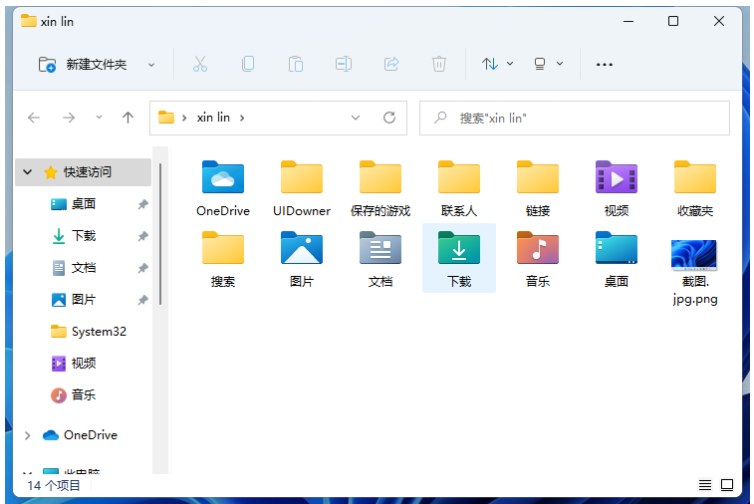Expand the OneDrive node in sidebar
The width and height of the screenshot is (754, 504).
tap(27, 435)
